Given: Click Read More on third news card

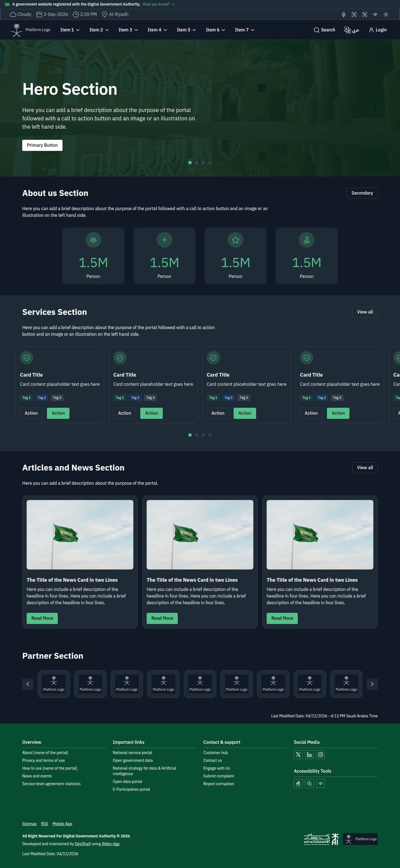Looking at the screenshot, I should click(x=282, y=618).
